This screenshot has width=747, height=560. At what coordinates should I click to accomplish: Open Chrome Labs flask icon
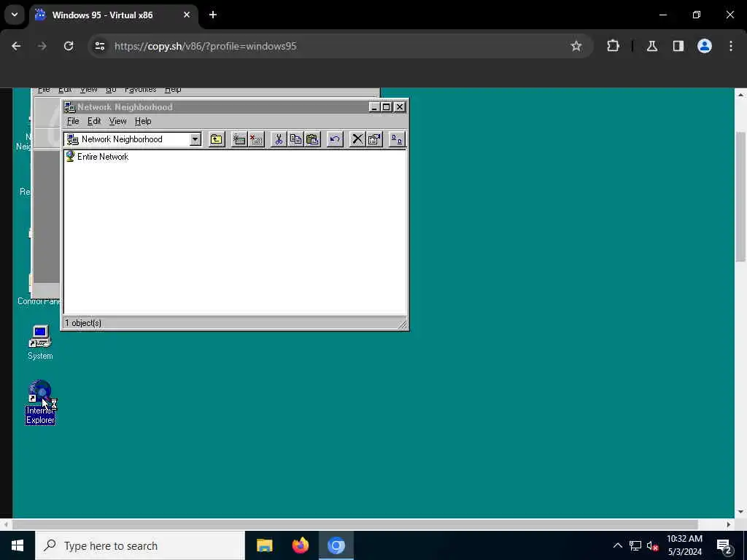[652, 46]
